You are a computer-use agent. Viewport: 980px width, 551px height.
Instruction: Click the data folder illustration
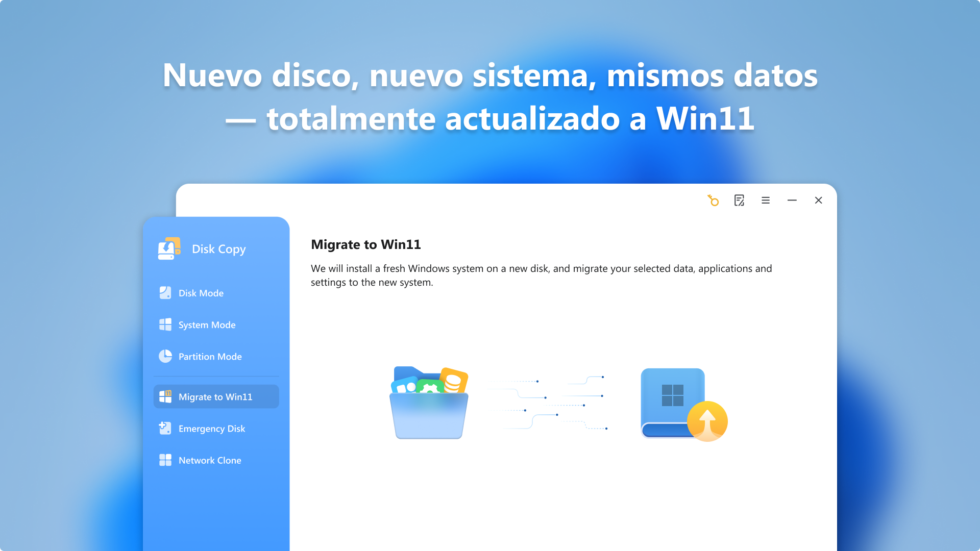(x=429, y=403)
